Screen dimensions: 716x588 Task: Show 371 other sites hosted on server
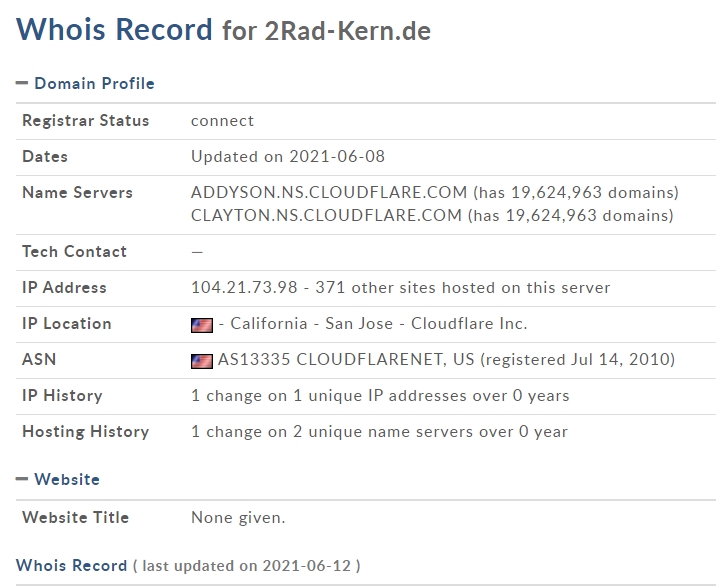coord(462,288)
